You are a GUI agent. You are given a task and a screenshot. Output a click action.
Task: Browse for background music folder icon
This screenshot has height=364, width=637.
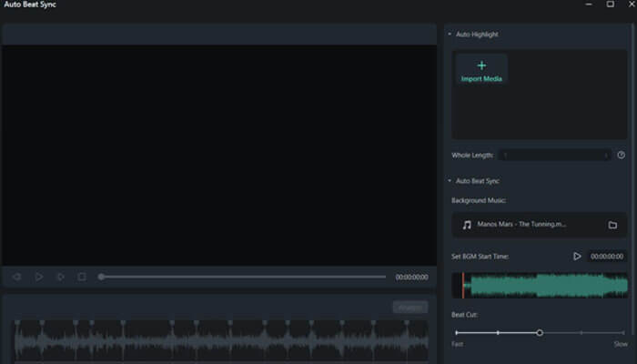click(x=612, y=225)
